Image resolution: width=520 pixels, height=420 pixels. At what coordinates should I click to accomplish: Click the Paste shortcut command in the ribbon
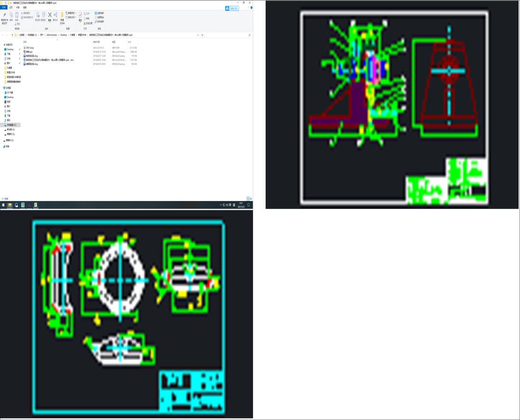tap(27, 17)
